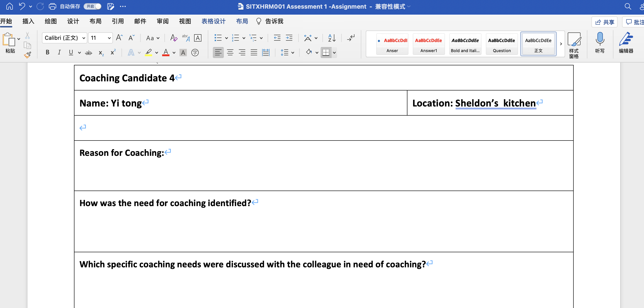Open the change case dropdown
Viewport: 644px width, 308px height.
pos(153,38)
